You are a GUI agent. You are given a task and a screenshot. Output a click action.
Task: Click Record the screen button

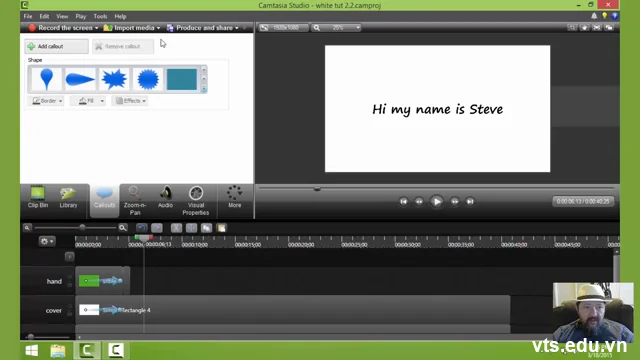tap(60, 28)
